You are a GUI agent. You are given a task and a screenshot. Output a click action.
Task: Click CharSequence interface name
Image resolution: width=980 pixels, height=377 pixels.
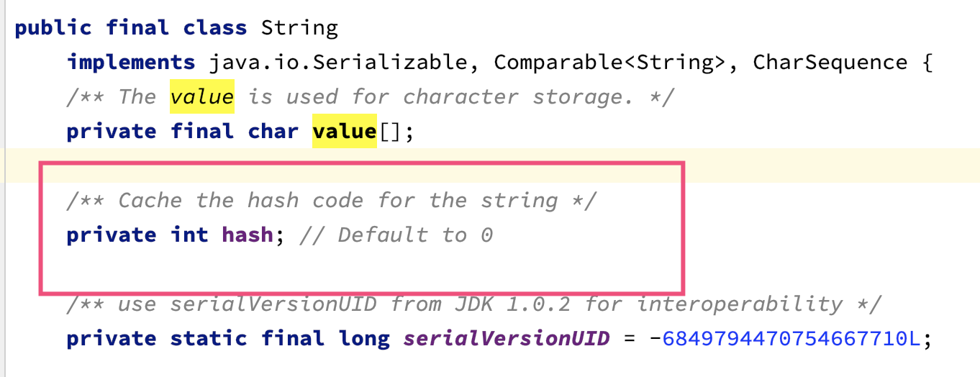830,63
